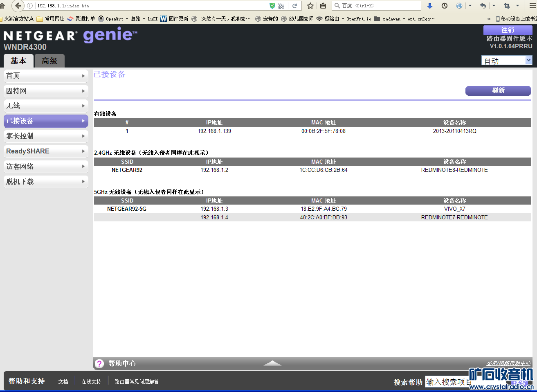This screenshot has width=537, height=392.
Task: Open the 访客网络 menu item
Action: tap(46, 167)
